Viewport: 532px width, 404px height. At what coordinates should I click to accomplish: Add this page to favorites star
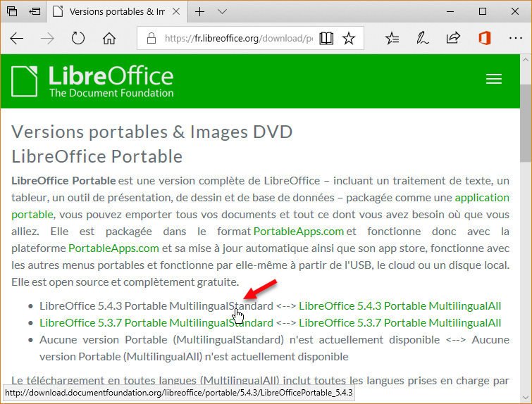tap(349, 38)
